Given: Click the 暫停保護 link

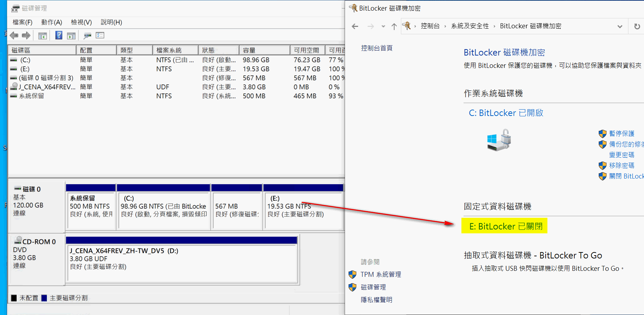Looking at the screenshot, I should coord(622,134).
